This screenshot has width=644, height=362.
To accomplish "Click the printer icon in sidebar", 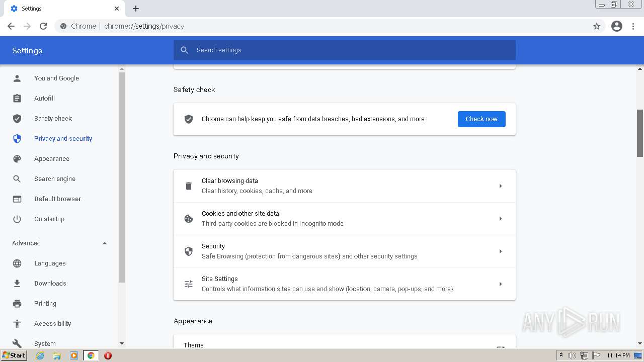I will tap(17, 304).
